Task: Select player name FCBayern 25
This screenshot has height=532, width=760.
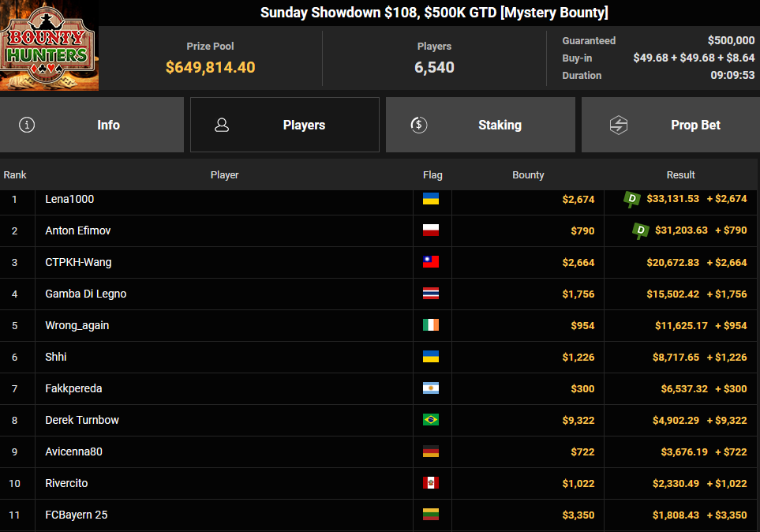Action: (76, 515)
